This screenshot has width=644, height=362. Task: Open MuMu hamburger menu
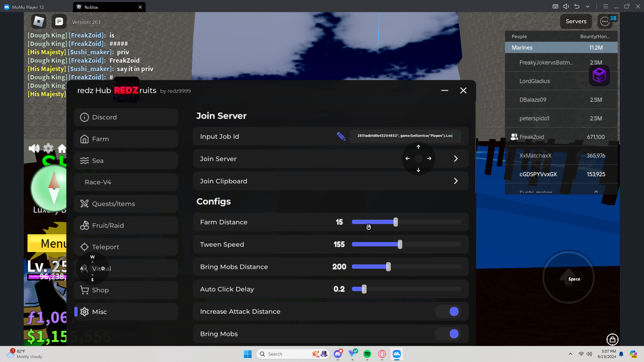[x=606, y=6]
